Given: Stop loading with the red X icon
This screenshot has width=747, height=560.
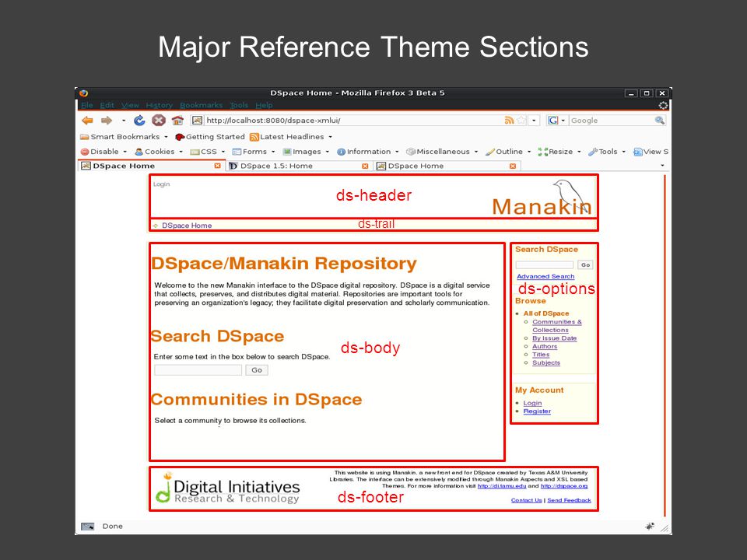Looking at the screenshot, I should 159,121.
